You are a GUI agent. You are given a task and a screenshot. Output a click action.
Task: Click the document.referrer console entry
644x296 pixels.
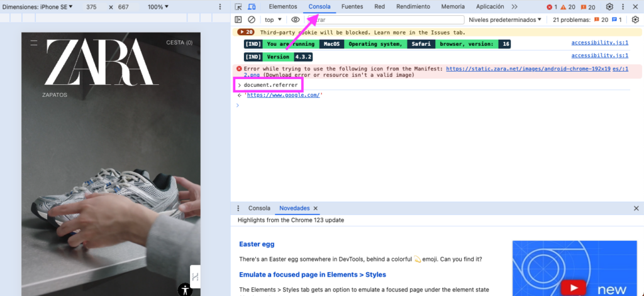(270, 85)
